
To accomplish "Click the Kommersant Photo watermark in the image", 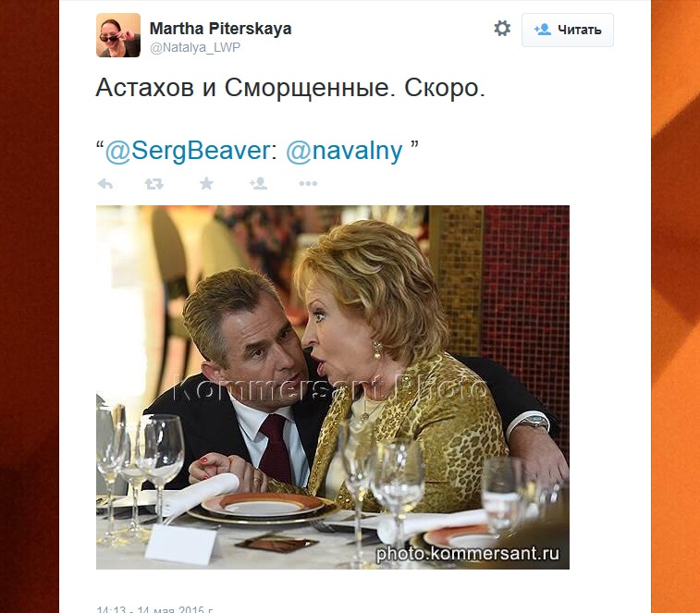I will tap(329, 387).
